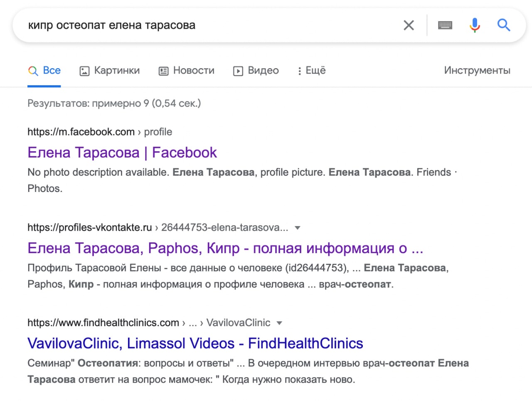Viewport: 532px width, 401px height.
Task: Open the on-screen keyboard input tool
Action: point(445,25)
